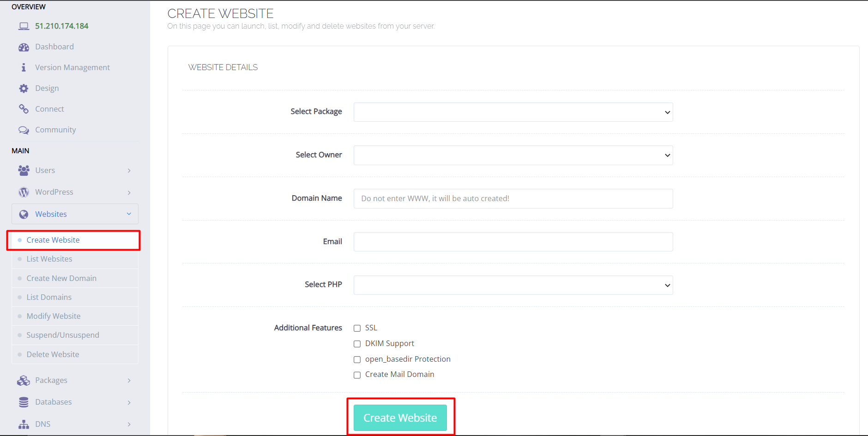Click the Domain Name input field
Screen dimensions: 868x436
(x=512, y=198)
